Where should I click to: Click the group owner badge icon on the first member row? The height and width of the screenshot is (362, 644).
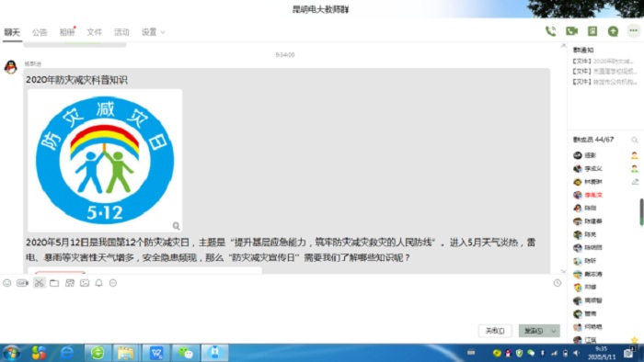(635, 155)
